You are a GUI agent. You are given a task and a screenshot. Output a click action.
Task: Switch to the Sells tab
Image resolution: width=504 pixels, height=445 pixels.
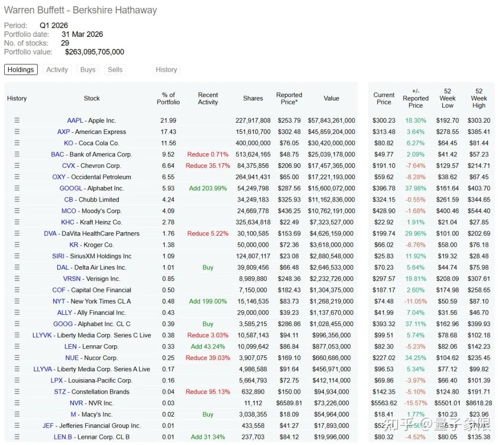tap(115, 70)
